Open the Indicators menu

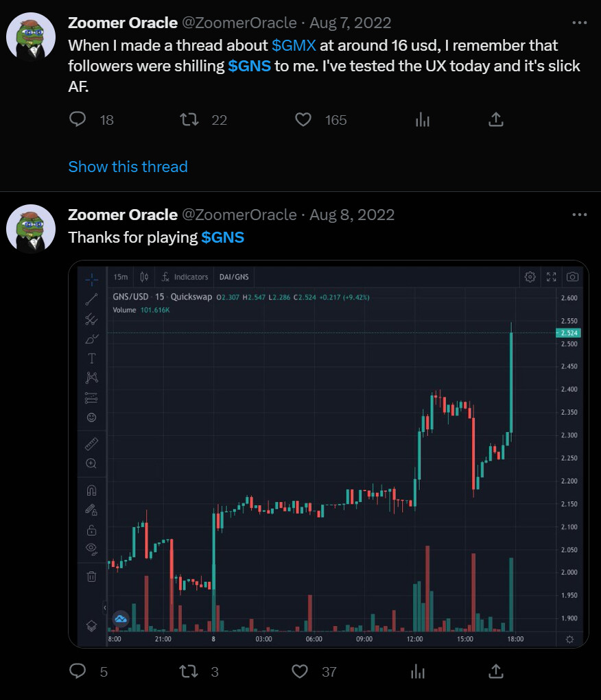pos(185,277)
